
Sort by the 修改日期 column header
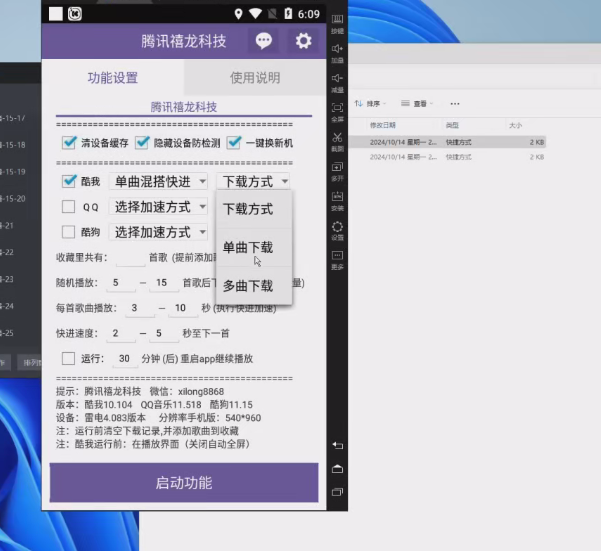pyautogui.click(x=383, y=125)
